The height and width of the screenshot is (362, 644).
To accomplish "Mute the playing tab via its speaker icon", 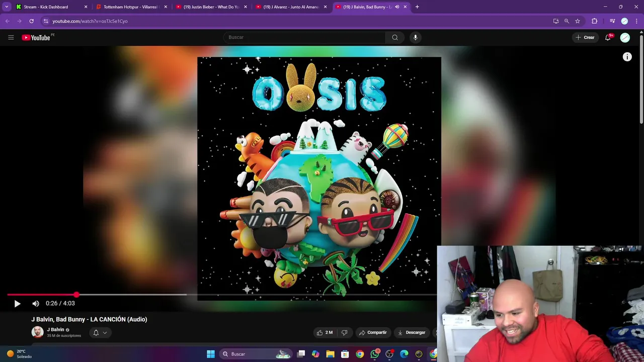I will point(397,7).
